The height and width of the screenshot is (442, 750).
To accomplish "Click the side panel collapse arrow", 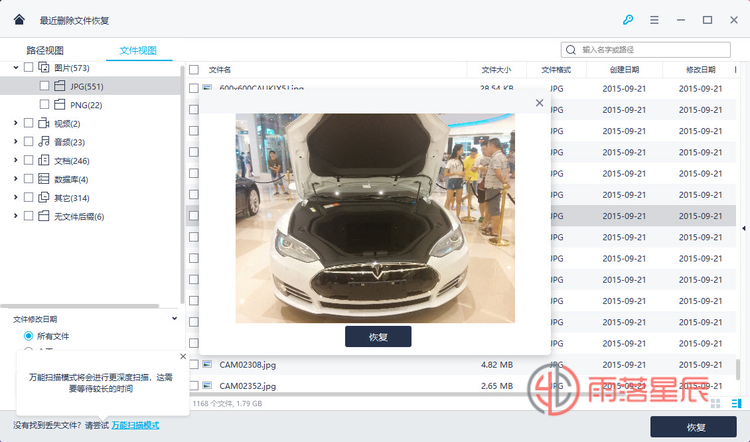I will [x=744, y=228].
